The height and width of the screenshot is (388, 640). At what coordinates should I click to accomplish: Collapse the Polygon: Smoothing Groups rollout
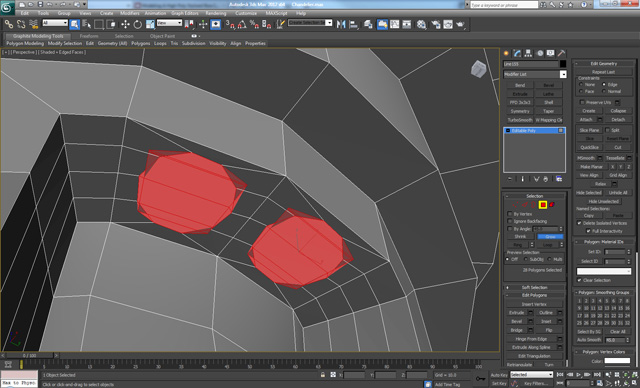tap(604, 293)
